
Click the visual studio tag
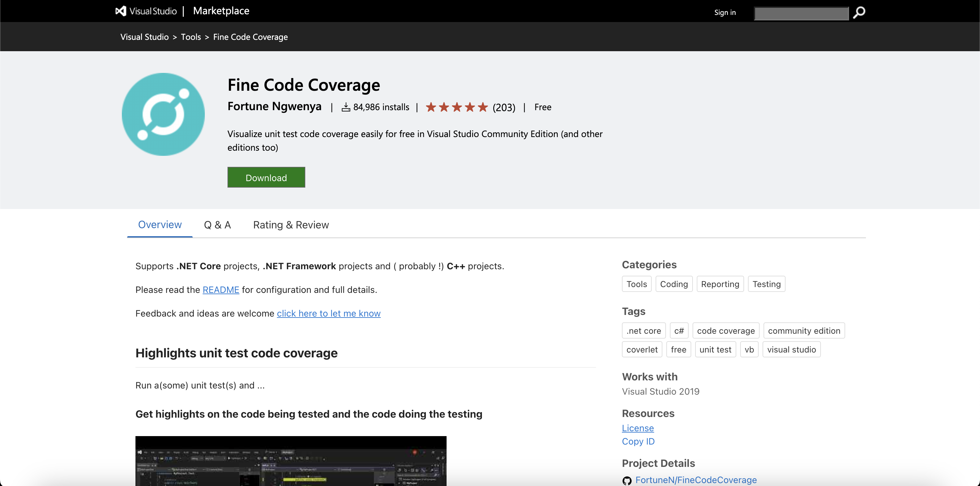(791, 350)
